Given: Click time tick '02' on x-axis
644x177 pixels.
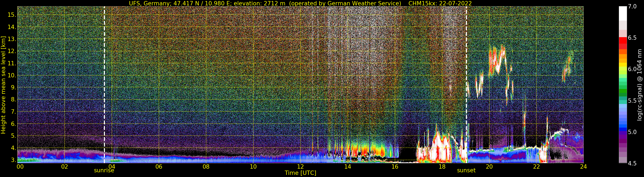Looking at the screenshot, I should point(65,166).
